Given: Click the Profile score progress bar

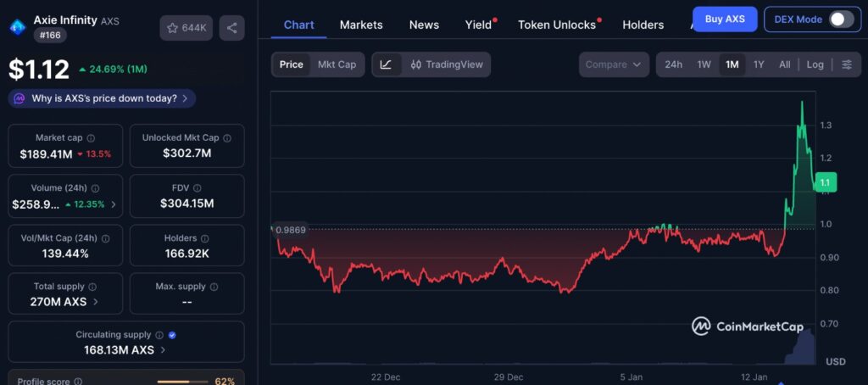Looking at the screenshot, I should [181, 382].
